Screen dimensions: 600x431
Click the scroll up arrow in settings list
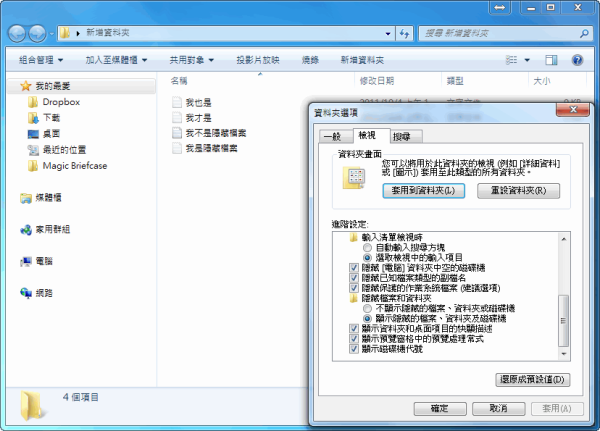coord(564,239)
